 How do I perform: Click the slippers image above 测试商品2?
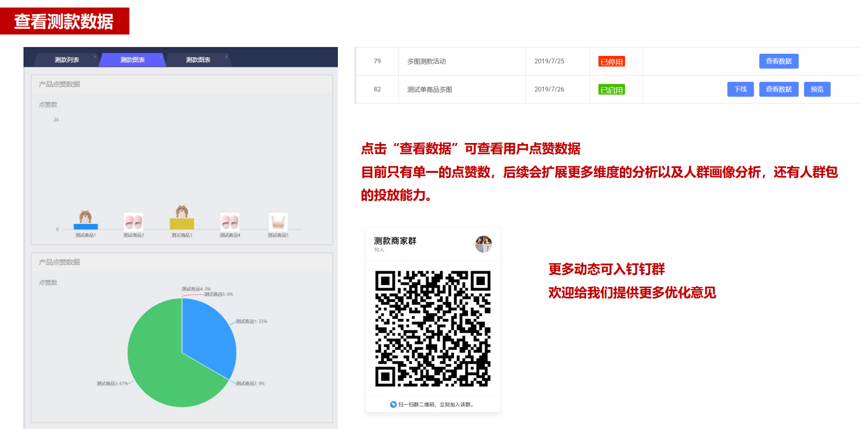(x=133, y=222)
